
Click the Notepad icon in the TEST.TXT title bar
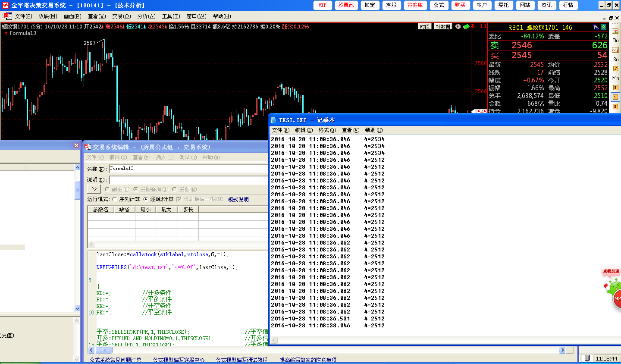pyautogui.click(x=273, y=120)
